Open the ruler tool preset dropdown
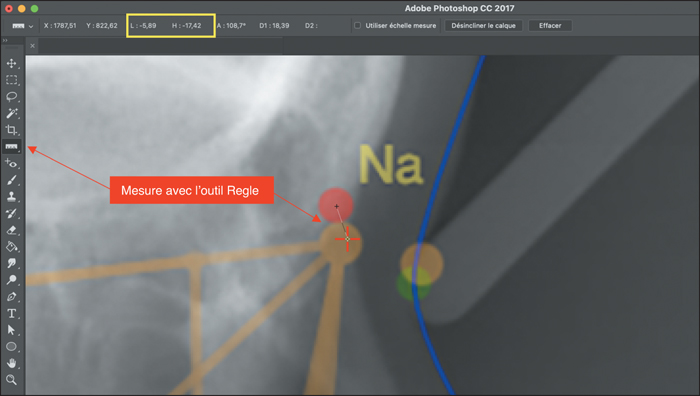This screenshot has width=700, height=396. tap(21, 26)
